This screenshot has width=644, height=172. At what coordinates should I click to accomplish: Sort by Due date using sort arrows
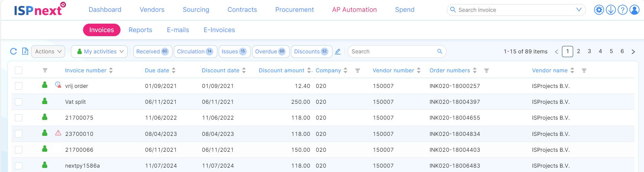173,70
